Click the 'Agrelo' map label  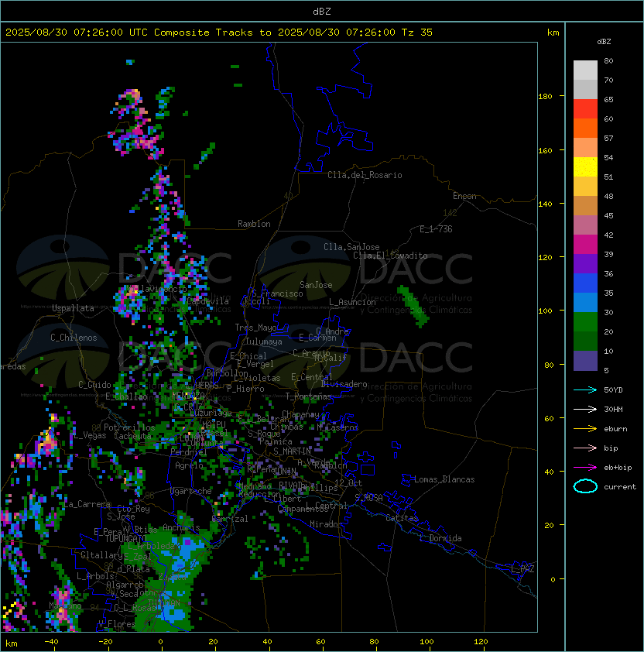(x=189, y=465)
